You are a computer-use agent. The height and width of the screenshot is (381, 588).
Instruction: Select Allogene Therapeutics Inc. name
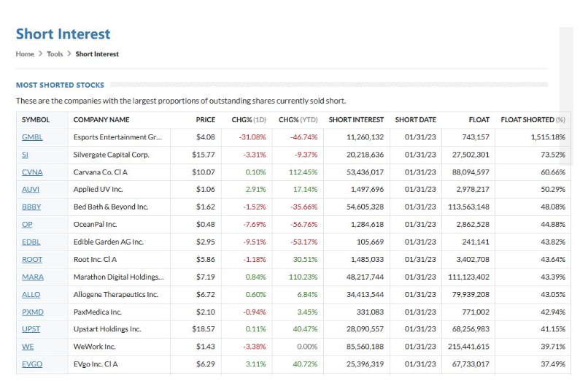point(116,295)
